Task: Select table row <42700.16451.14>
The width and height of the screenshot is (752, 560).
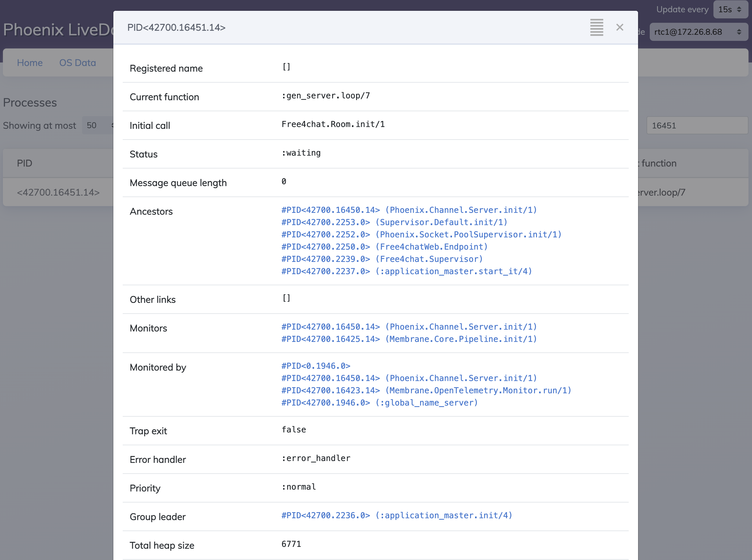Action: [58, 192]
